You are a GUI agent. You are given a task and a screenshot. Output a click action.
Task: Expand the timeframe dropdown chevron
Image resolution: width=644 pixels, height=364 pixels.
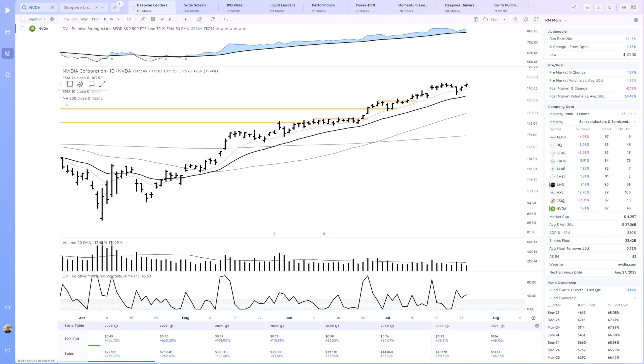point(118,19)
